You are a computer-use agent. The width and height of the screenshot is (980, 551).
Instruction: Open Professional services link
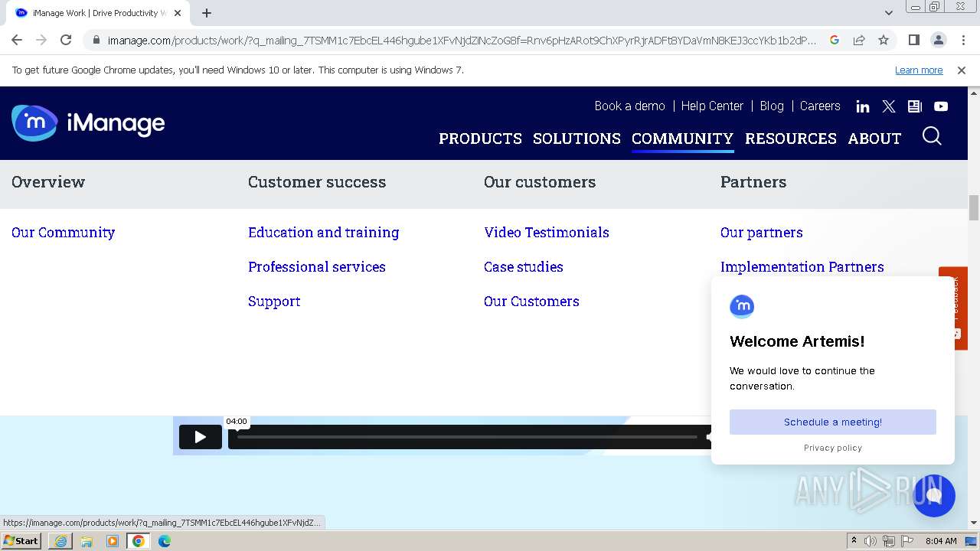pos(317,267)
